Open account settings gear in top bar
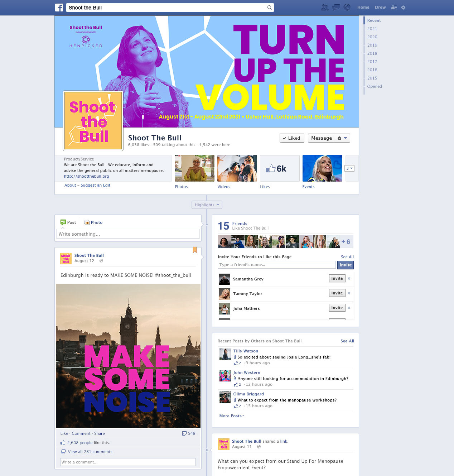This screenshot has width=454, height=476. click(403, 8)
